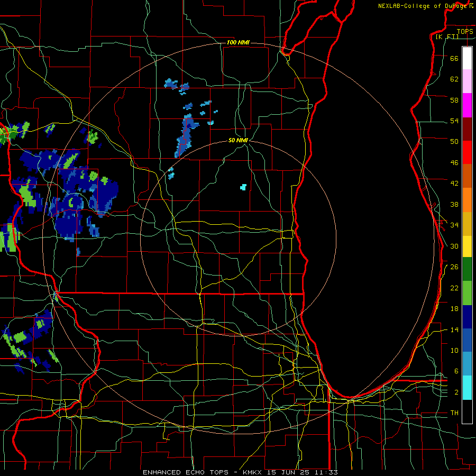
Task: Click the ENHANCED ECHO TOPS product title
Action: click(x=186, y=472)
